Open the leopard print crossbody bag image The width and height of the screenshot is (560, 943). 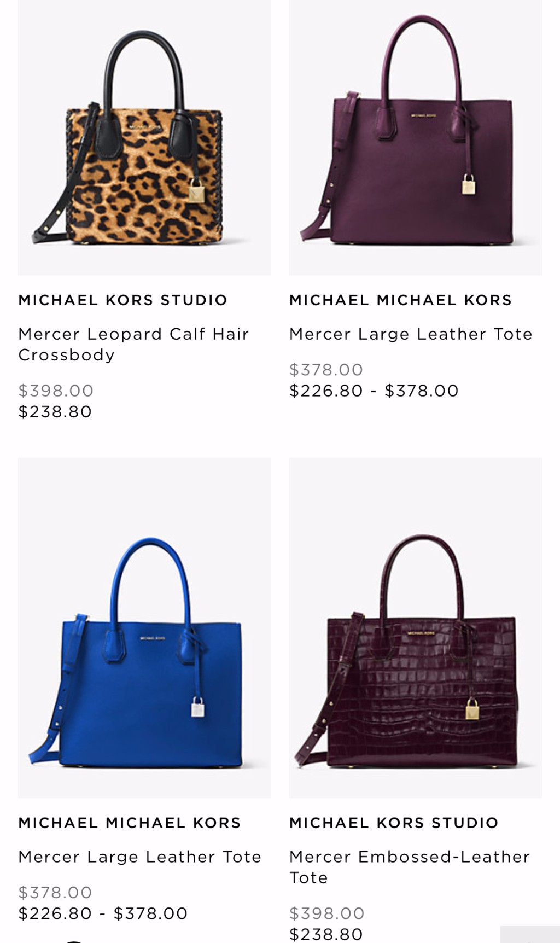(x=144, y=137)
